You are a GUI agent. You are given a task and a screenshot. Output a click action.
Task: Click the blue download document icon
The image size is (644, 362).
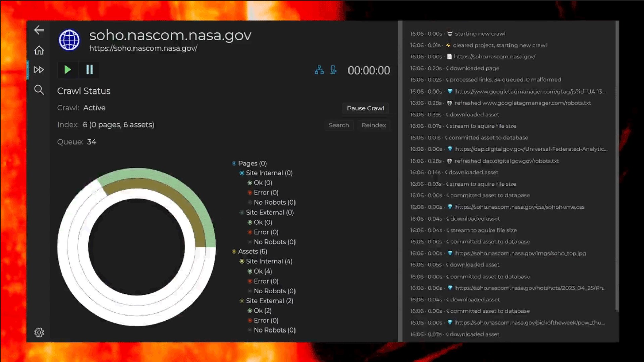point(333,70)
